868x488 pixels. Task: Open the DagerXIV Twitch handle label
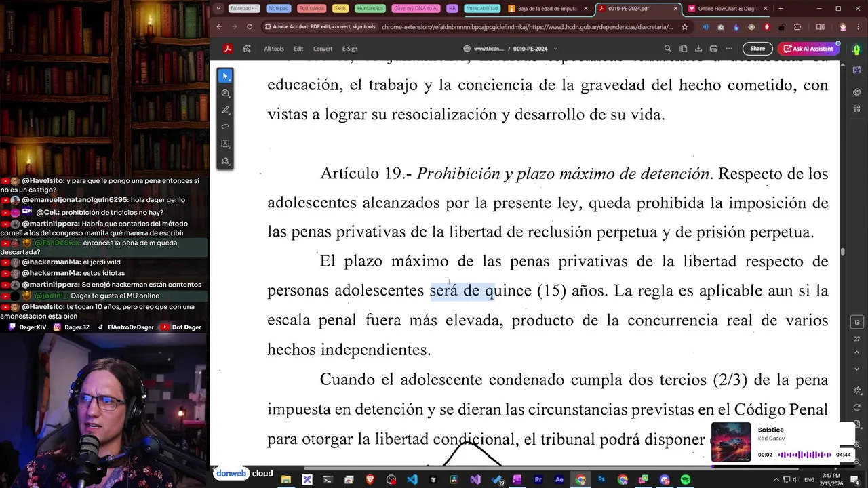[x=31, y=327]
